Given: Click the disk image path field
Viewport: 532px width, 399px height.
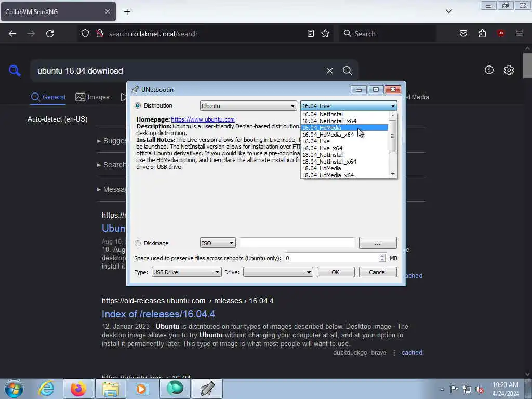Looking at the screenshot, I should (x=297, y=243).
